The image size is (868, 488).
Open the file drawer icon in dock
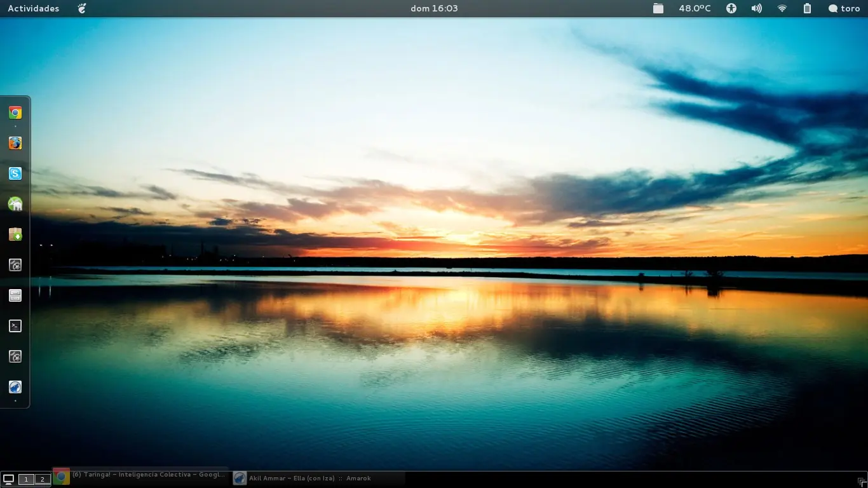15,295
